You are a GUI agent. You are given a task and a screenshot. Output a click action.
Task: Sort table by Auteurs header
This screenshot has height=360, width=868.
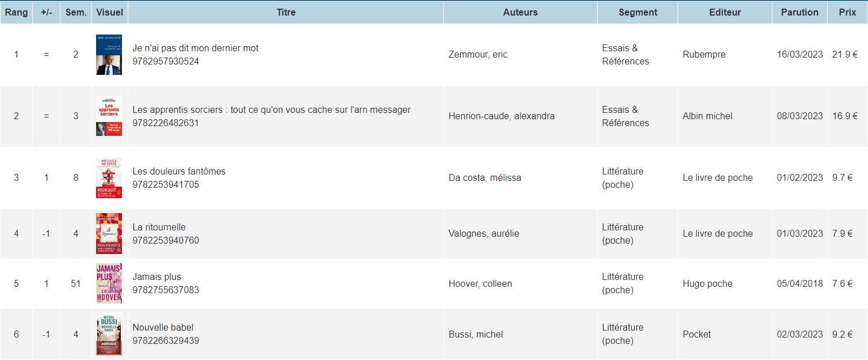(520, 12)
